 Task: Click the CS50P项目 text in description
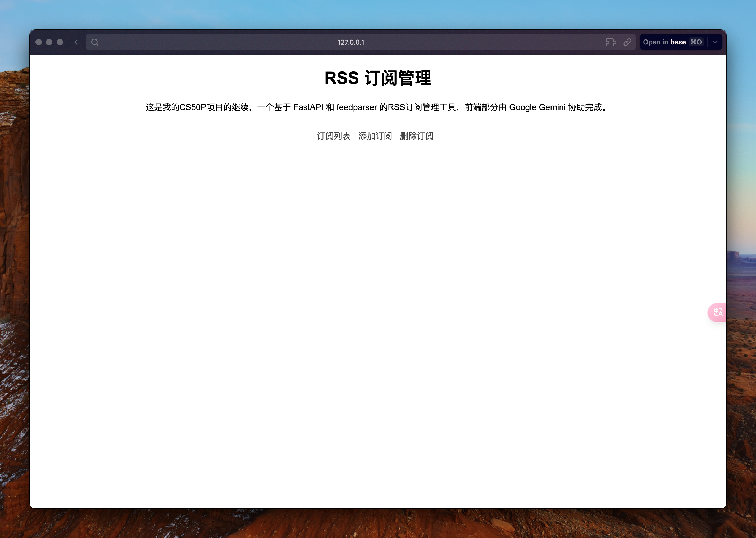(201, 107)
